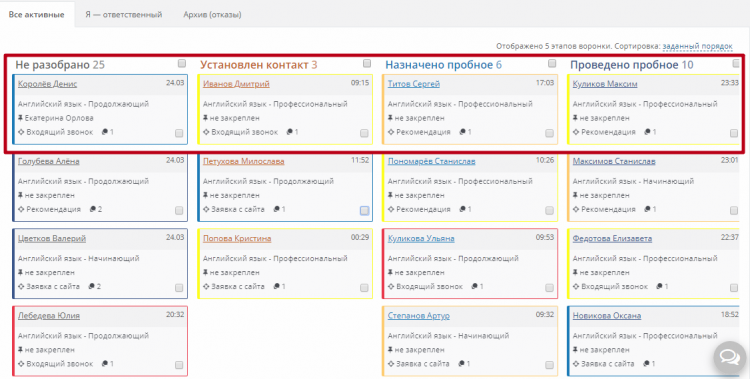Open the Архив (отказы) tab
This screenshot has width=750, height=379.
[212, 14]
